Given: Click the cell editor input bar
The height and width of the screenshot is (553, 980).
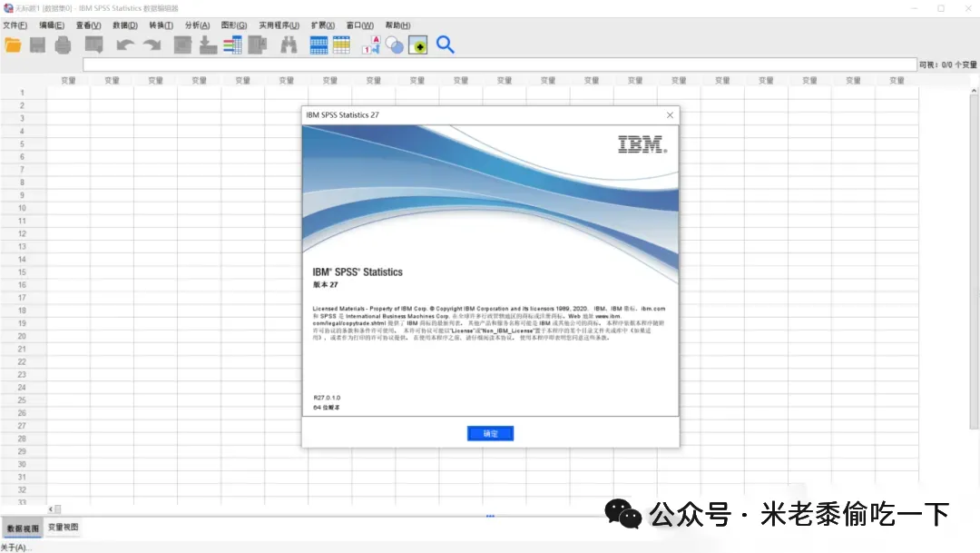Looking at the screenshot, I should (500, 64).
